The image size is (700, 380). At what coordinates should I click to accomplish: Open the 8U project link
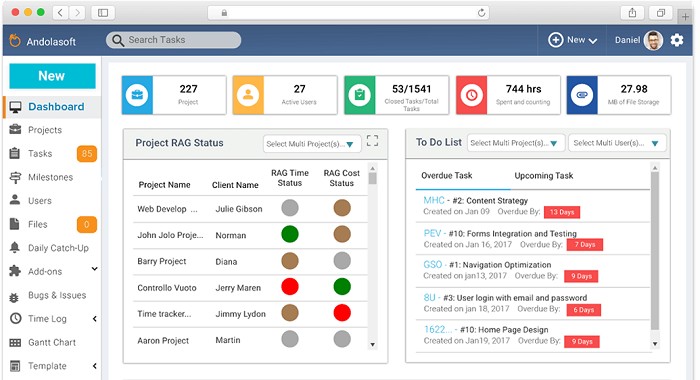[429, 297]
